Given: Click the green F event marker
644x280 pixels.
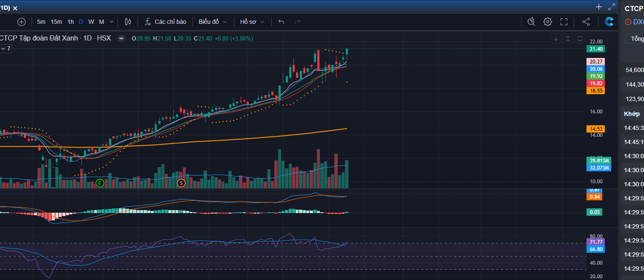Looking at the screenshot, I should pyautogui.click(x=99, y=183).
